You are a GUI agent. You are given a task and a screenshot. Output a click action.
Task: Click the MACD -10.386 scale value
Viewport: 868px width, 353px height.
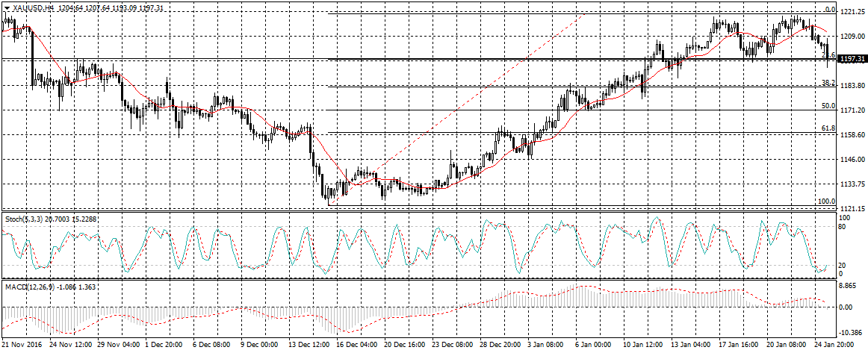[852, 333]
